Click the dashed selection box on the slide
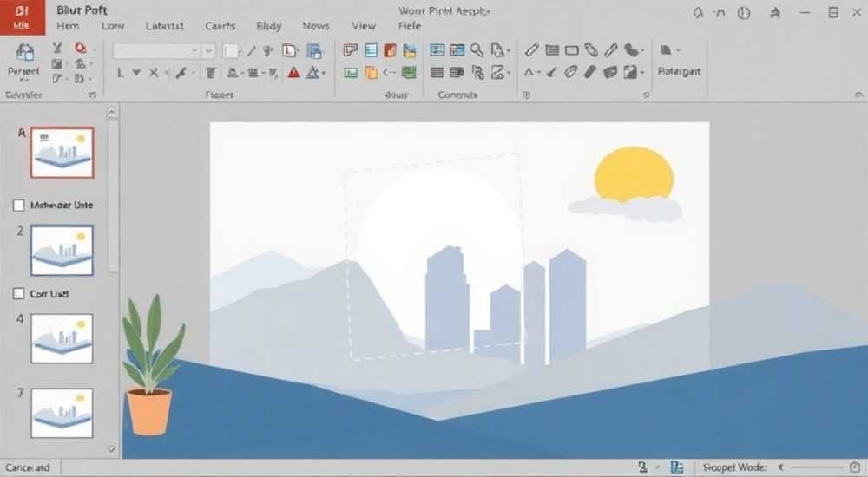The height and width of the screenshot is (477, 868). click(434, 258)
